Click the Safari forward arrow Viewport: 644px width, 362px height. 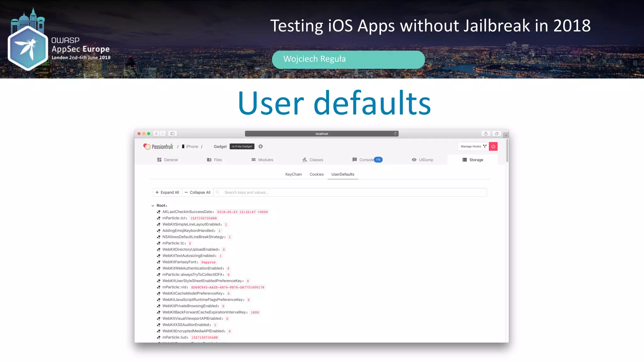(163, 134)
